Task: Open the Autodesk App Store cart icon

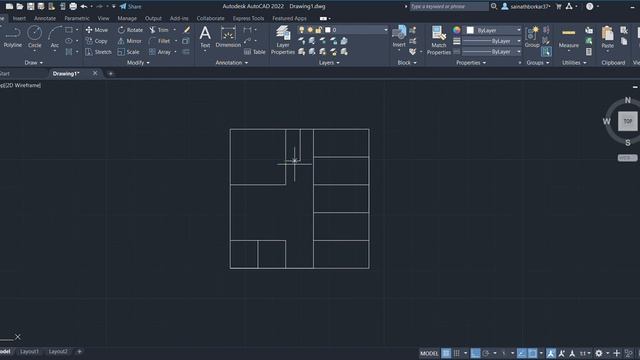Action: click(559, 7)
